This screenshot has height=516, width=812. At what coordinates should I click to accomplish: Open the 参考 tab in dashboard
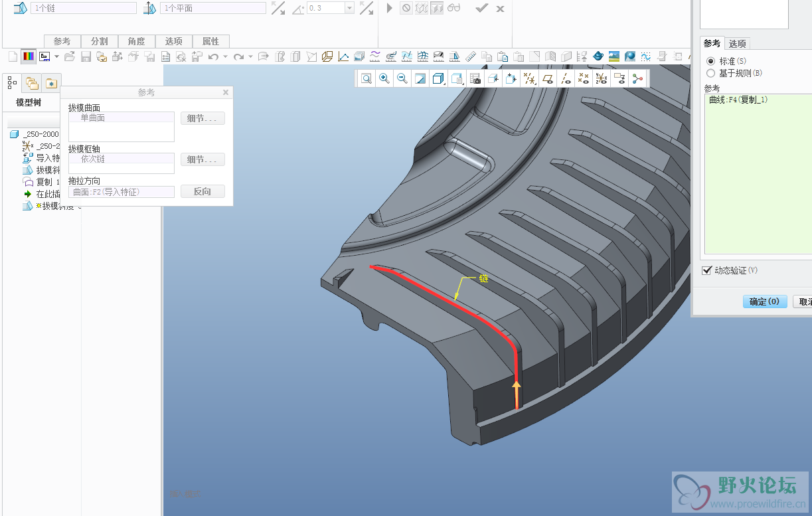pos(62,41)
